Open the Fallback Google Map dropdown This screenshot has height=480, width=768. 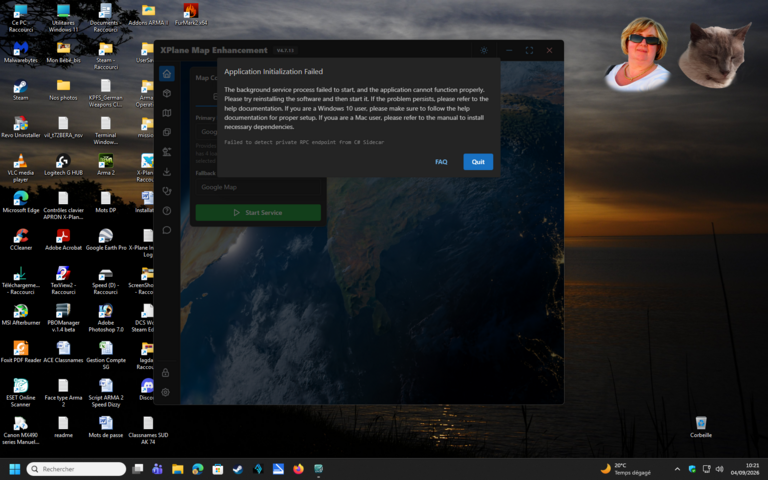tap(258, 187)
